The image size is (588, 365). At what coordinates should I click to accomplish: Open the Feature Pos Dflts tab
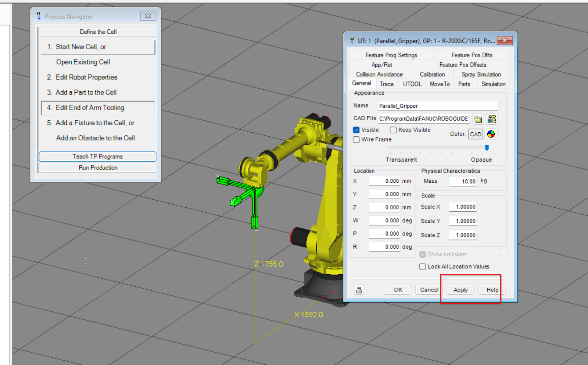(472, 55)
